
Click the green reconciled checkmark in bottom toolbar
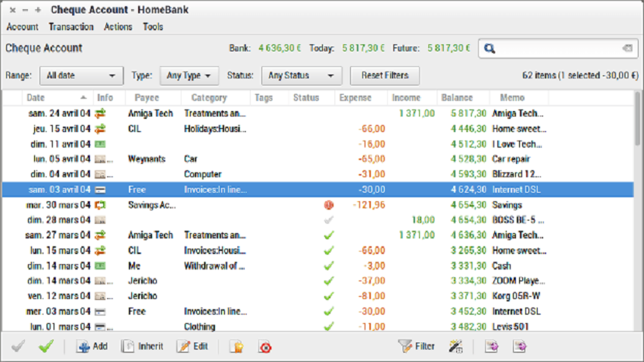pyautogui.click(x=46, y=346)
